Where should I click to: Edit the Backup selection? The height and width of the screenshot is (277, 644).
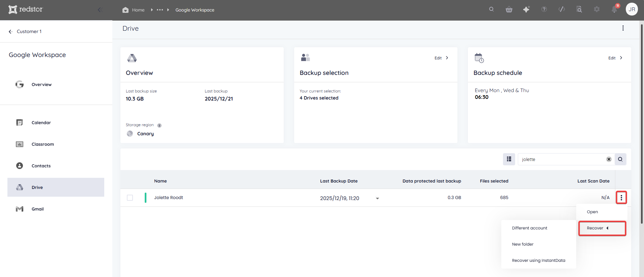[x=441, y=58]
